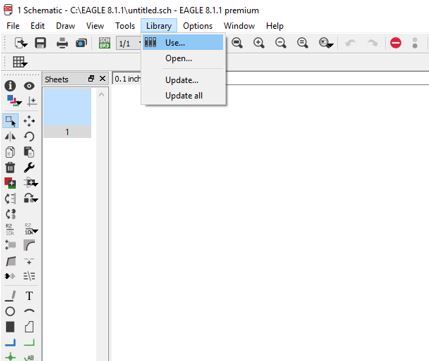Select the Show eye tool
Screen dimensions: 429x361
[x=29, y=86]
